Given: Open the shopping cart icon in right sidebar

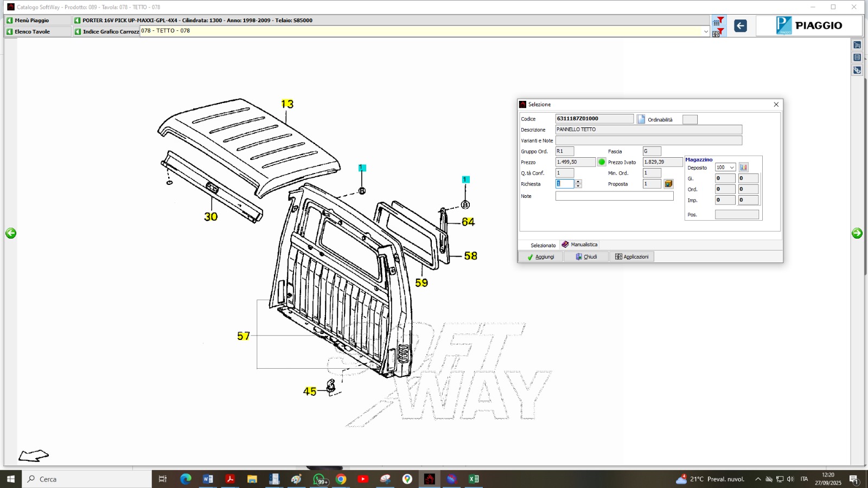Looking at the screenshot, I should [857, 45].
